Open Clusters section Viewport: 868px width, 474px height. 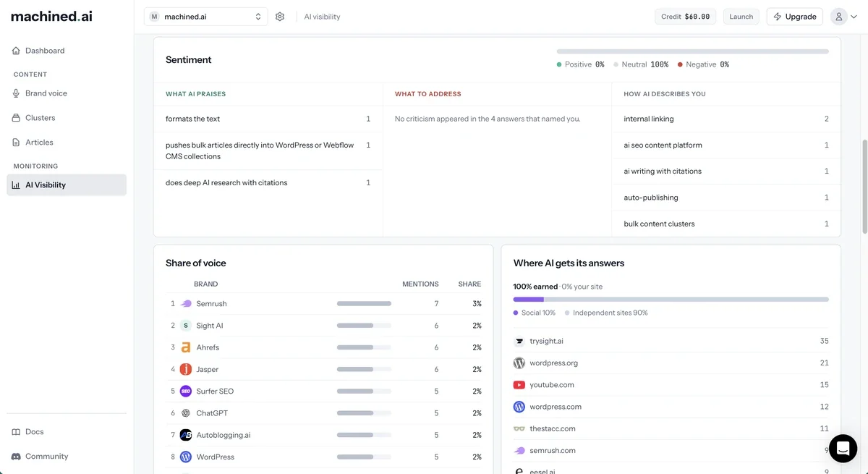(67, 118)
